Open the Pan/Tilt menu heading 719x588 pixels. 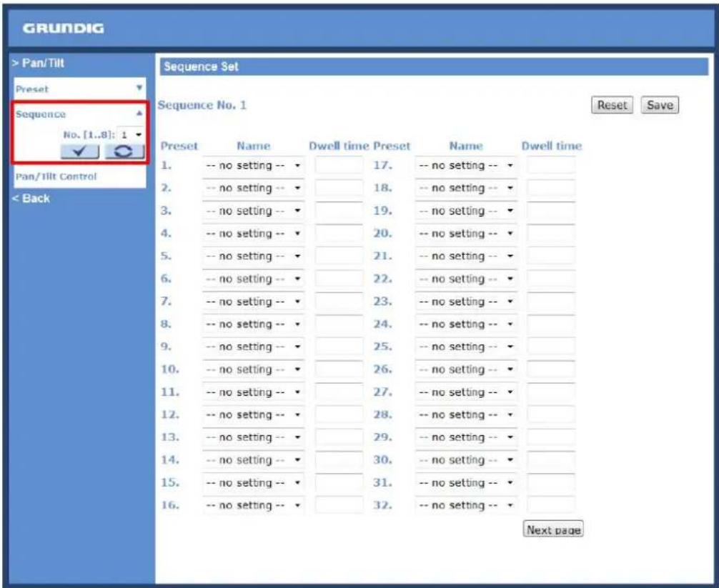(39, 63)
